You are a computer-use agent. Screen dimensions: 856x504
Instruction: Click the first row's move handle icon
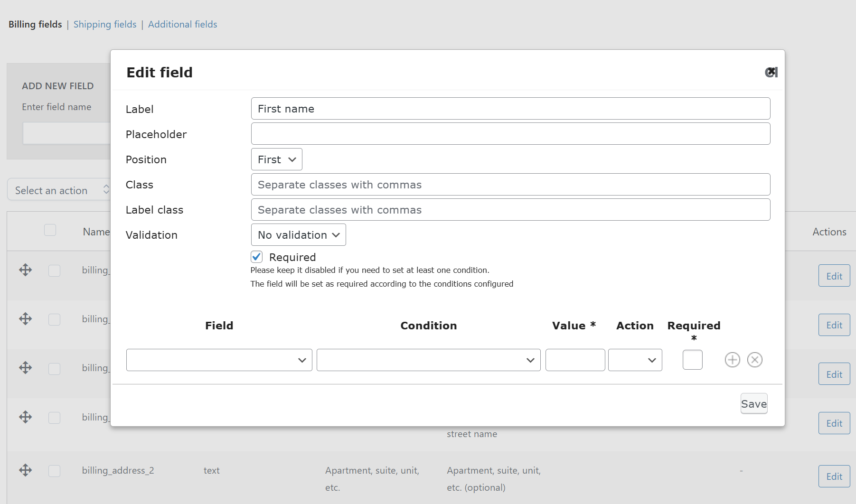[26, 270]
